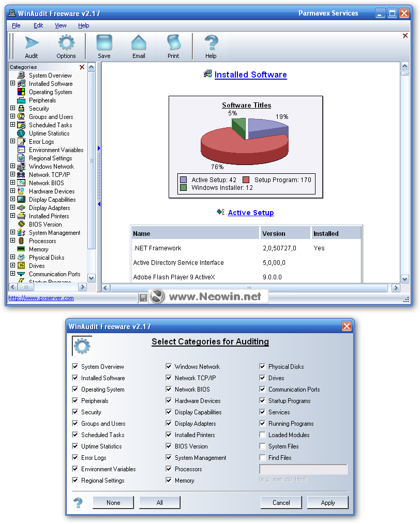Click the floppy disk icon in status bar
Image resolution: width=420 pixels, height=524 pixels.
click(143, 298)
